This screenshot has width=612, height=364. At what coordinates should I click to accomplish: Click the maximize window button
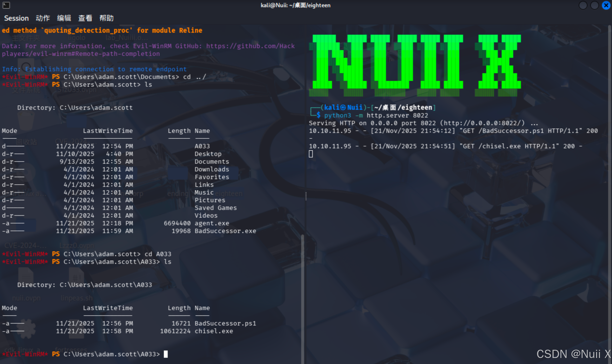point(594,5)
